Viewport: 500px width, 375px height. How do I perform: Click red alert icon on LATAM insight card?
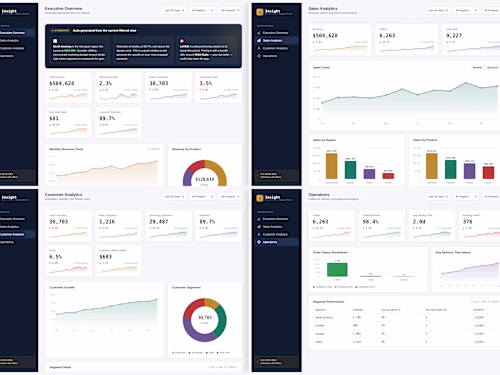[182, 41]
